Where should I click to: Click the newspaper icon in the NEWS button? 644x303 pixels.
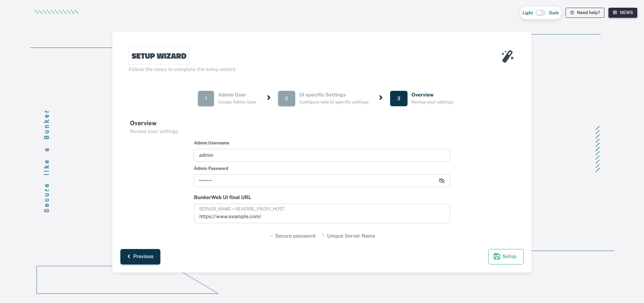pos(615,13)
